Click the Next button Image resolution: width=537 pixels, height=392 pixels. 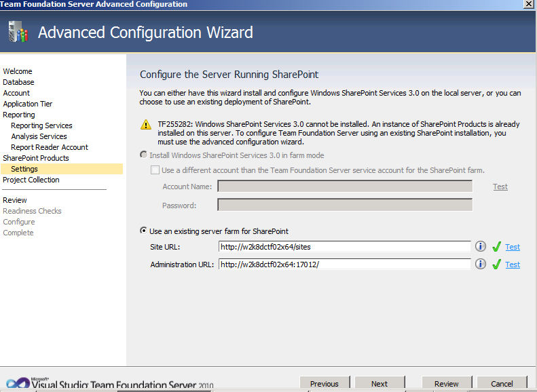[379, 383]
